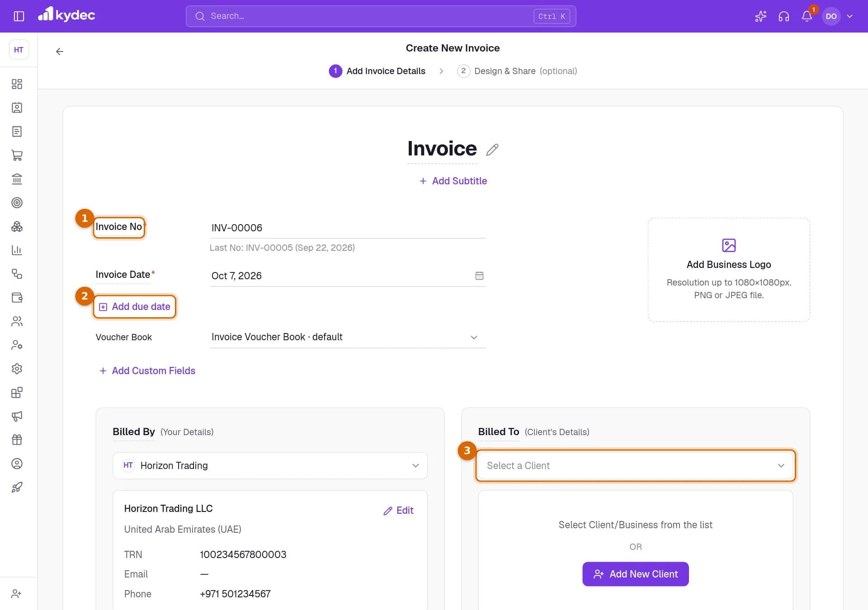Viewport: 868px width, 610px height.
Task: Click Add New Client button
Action: point(635,574)
